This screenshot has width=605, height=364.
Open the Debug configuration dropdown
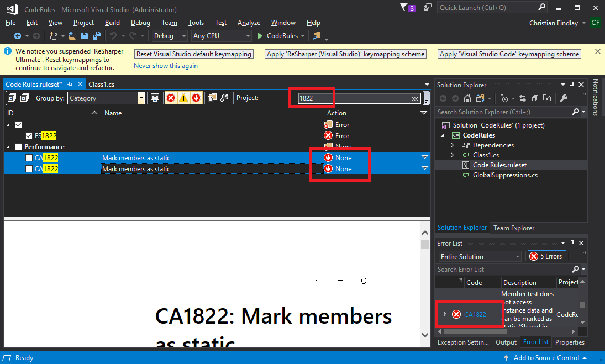click(x=170, y=36)
